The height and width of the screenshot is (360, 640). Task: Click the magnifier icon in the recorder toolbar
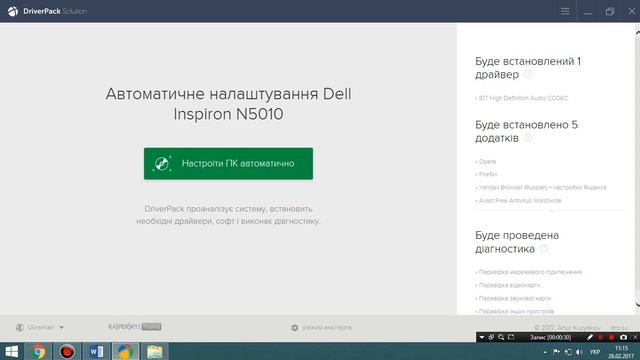(501, 337)
